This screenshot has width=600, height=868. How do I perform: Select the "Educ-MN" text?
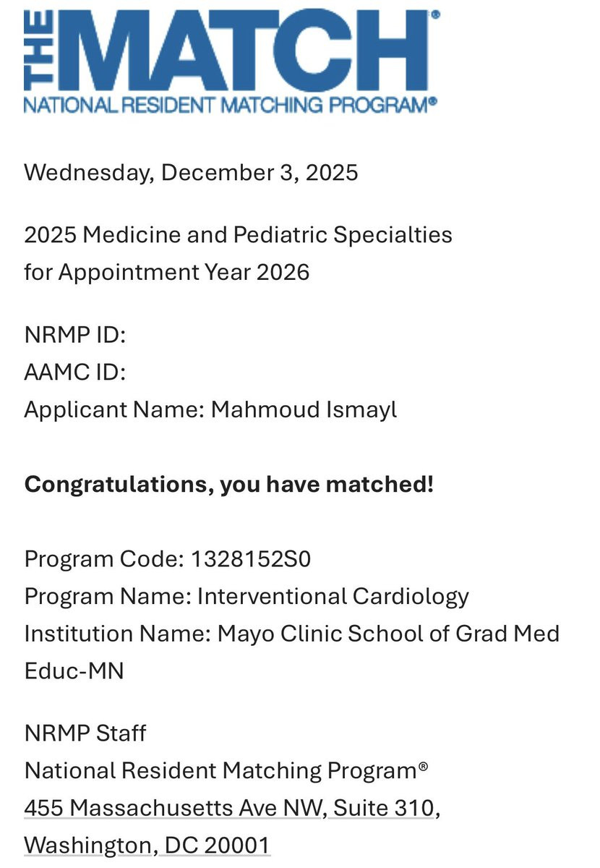(x=74, y=671)
